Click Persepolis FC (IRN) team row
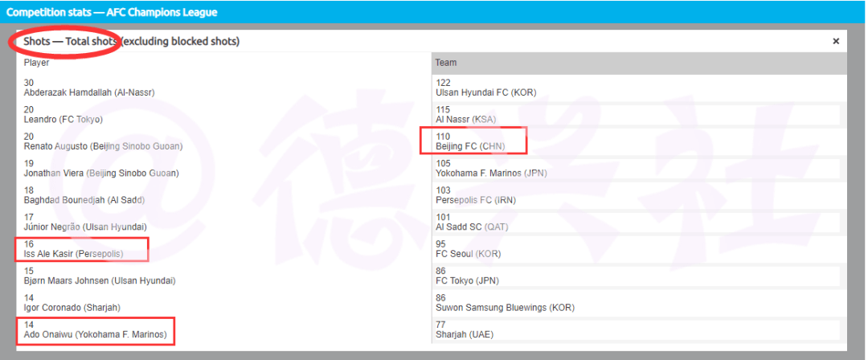Viewport: 868px width, 360px height. pos(640,195)
